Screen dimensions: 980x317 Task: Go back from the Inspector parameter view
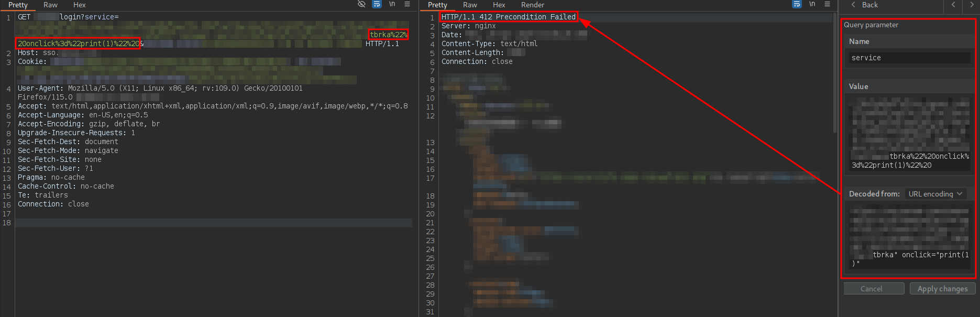[864, 5]
